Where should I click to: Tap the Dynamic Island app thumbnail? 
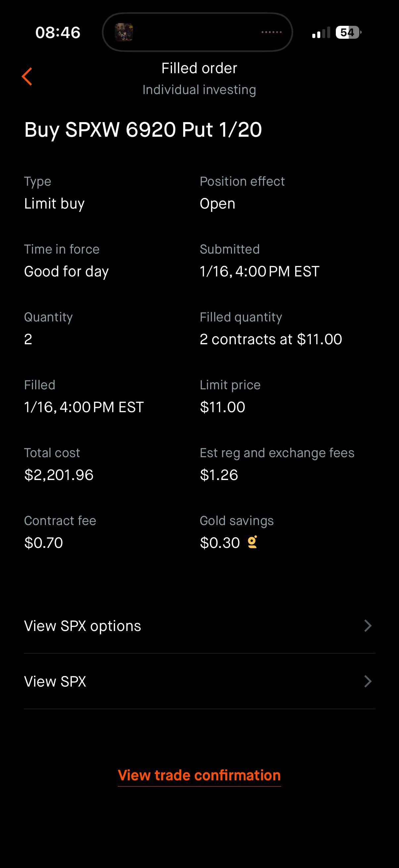[x=124, y=32]
